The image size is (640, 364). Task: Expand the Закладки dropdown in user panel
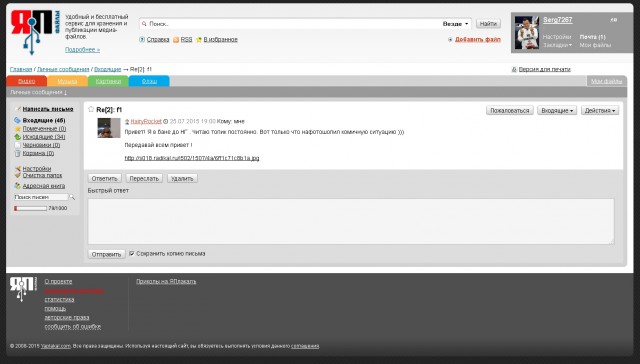pos(557,45)
